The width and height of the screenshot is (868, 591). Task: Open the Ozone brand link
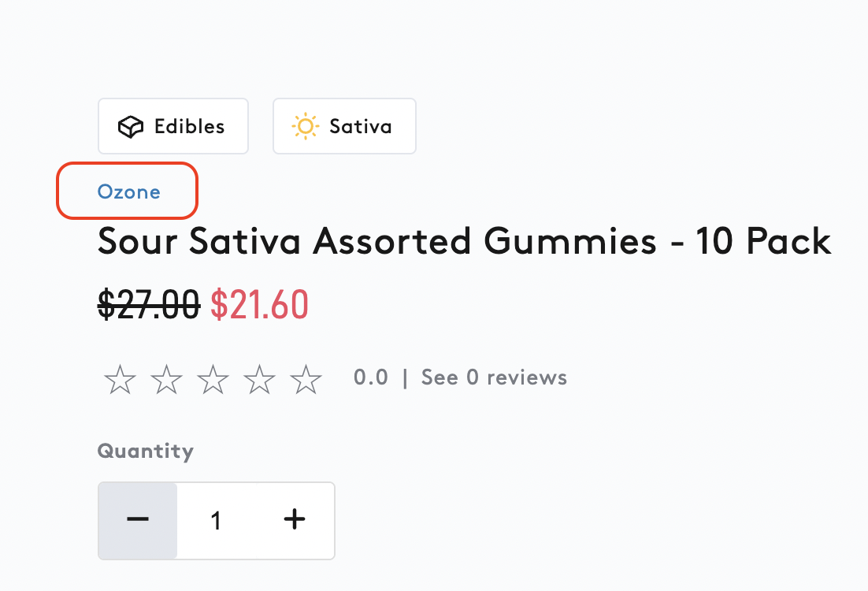coord(129,191)
